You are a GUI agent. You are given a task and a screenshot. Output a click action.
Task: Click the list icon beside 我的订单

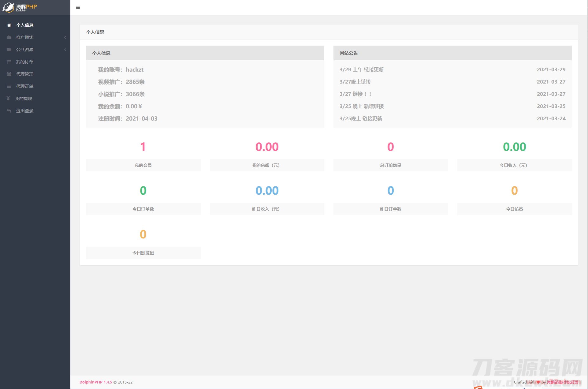(x=9, y=62)
